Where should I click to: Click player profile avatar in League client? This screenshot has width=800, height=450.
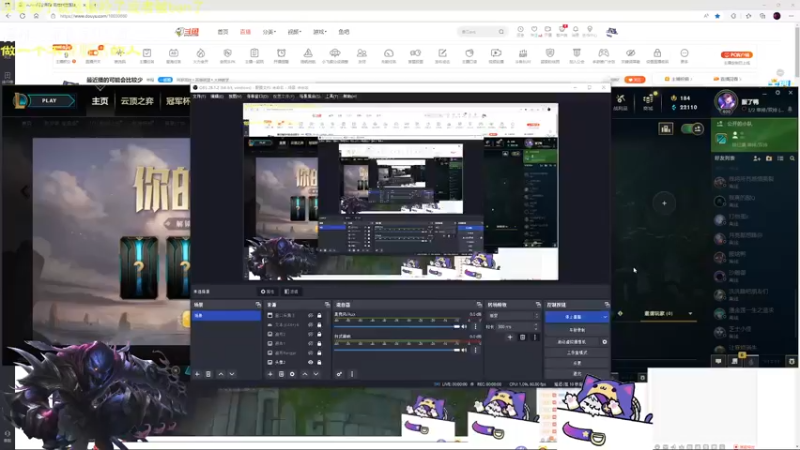[726, 101]
